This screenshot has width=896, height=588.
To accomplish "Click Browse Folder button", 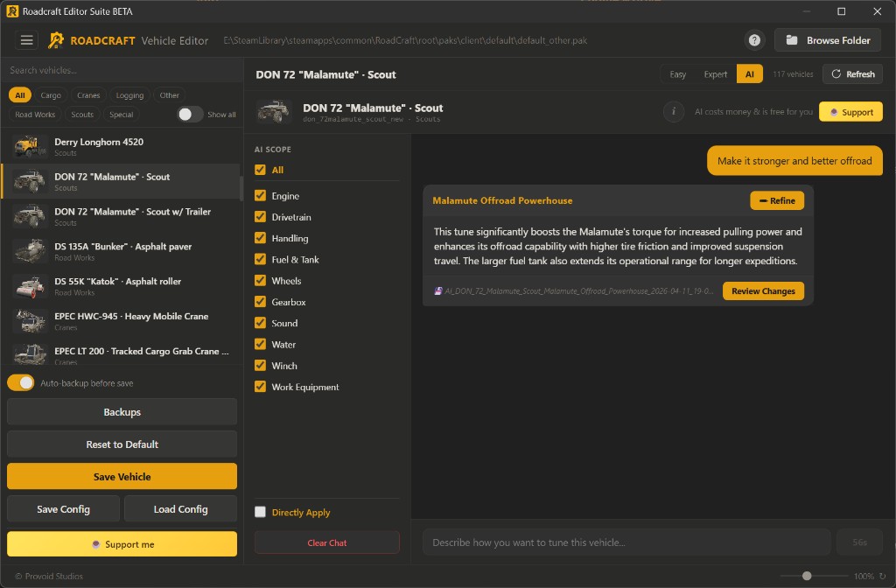I will [828, 40].
